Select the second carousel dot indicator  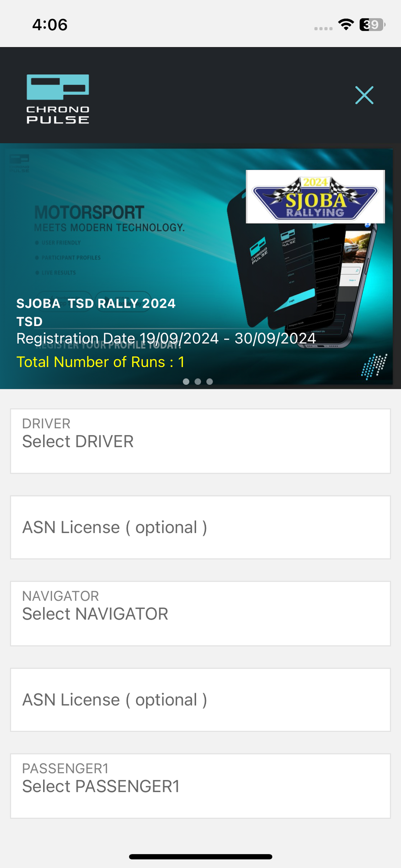(198, 381)
